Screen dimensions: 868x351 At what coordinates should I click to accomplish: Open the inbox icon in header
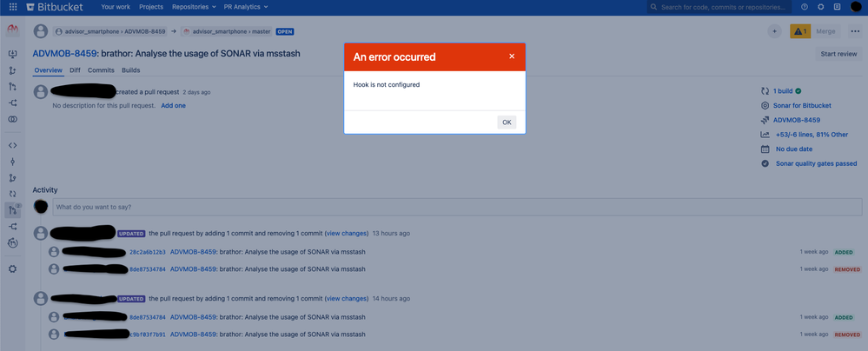coord(837,7)
